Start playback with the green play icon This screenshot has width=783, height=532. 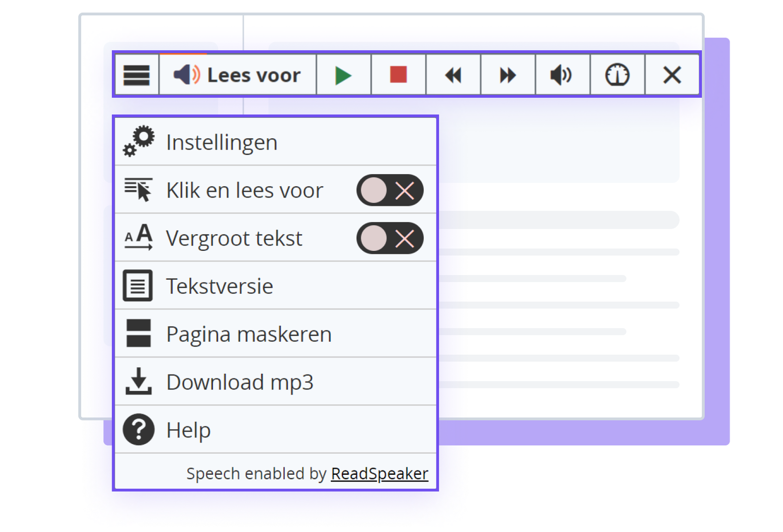[343, 75]
